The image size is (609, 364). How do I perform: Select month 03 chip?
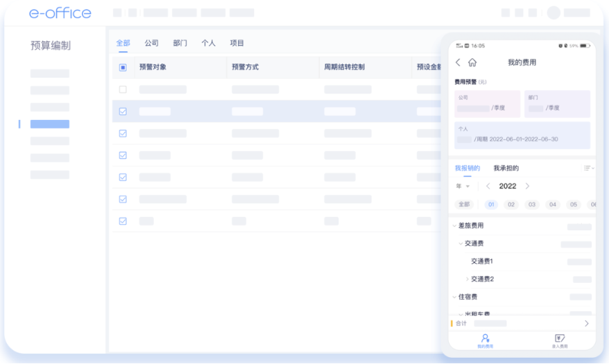tap(532, 205)
